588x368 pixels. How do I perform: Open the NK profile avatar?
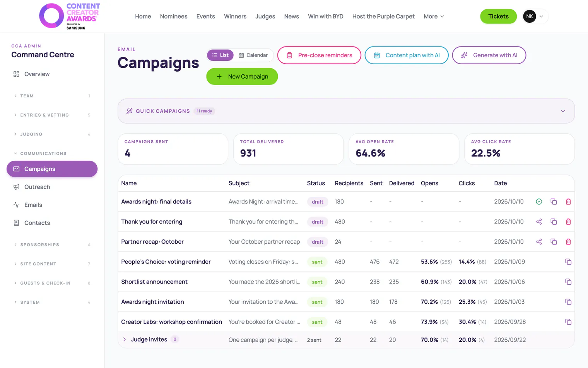(x=530, y=16)
